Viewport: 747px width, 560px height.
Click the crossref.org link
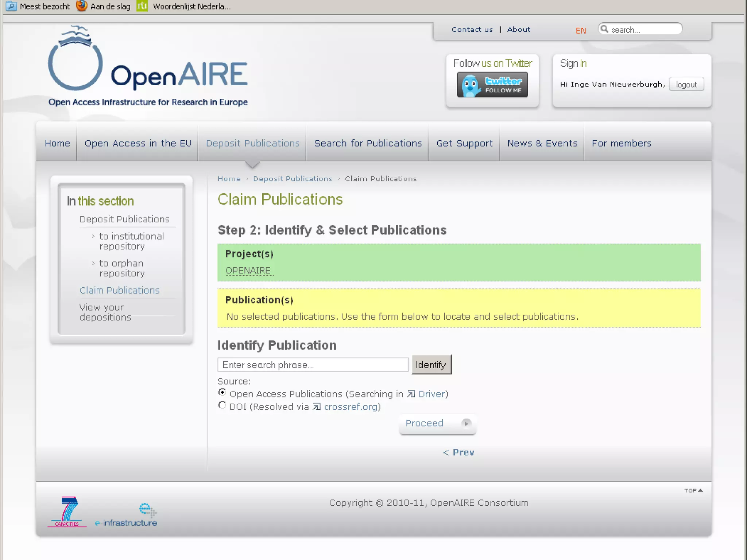pos(351,407)
